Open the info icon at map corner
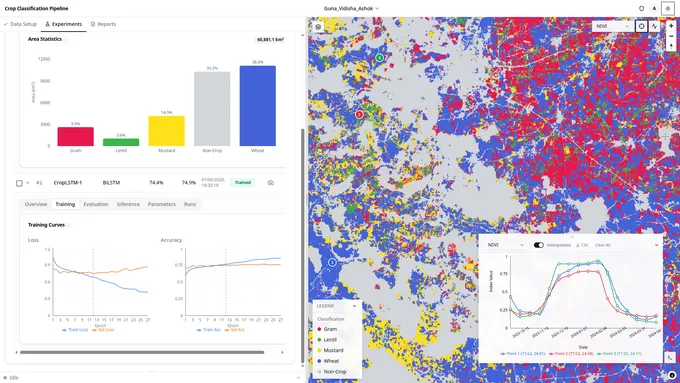Viewport: 680px width, 383px height. tap(672, 375)
